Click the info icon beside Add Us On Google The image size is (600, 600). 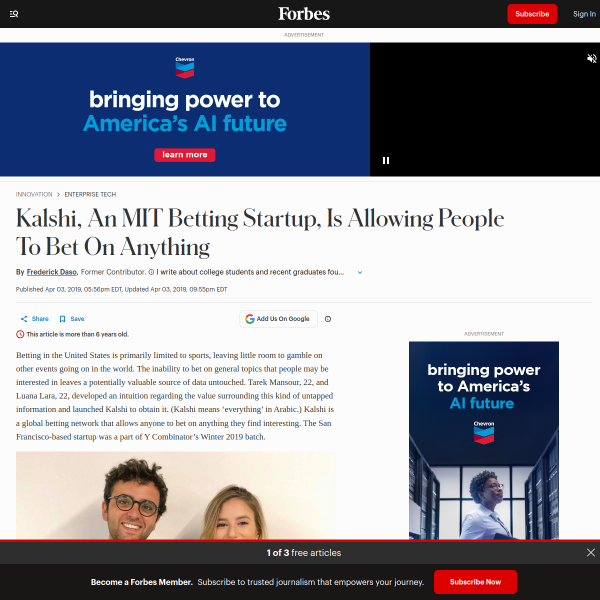[328, 319]
